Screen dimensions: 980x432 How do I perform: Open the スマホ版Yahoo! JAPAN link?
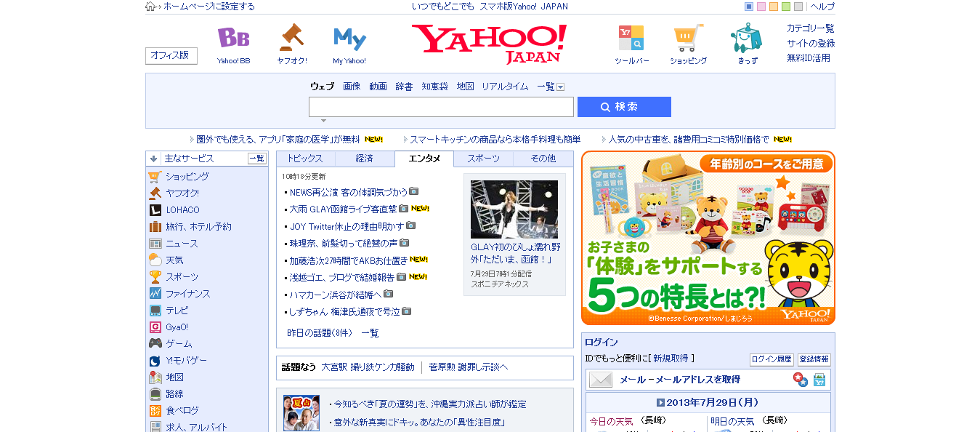coord(524,7)
